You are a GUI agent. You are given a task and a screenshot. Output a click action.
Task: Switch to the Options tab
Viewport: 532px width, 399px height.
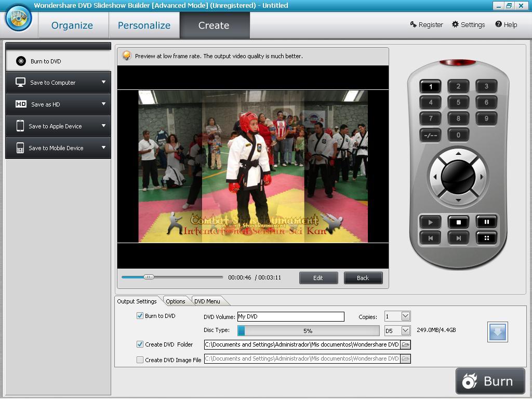tap(176, 301)
